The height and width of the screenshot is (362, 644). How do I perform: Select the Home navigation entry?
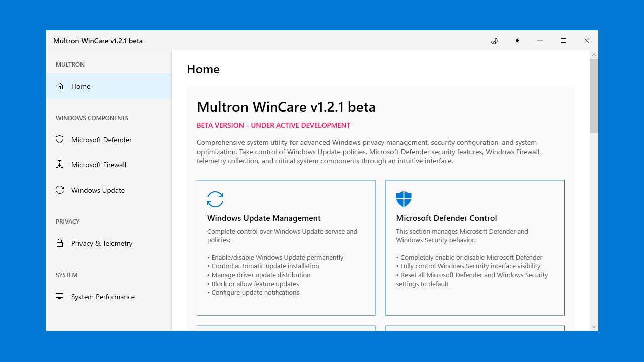[x=80, y=86]
